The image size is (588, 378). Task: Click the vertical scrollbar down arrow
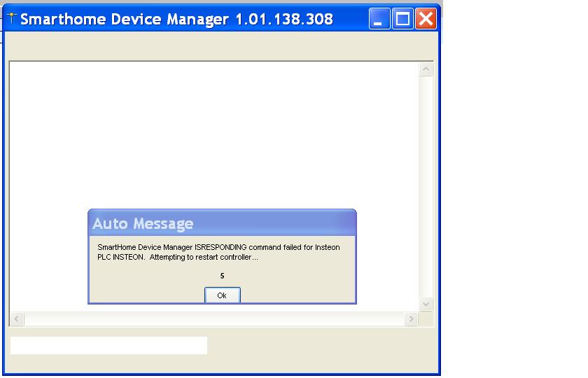point(426,304)
